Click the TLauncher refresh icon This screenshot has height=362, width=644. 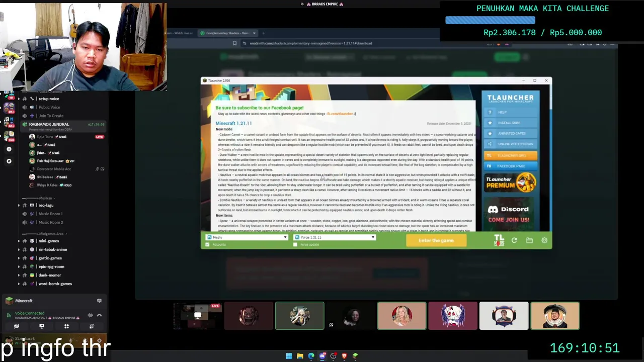tap(514, 240)
